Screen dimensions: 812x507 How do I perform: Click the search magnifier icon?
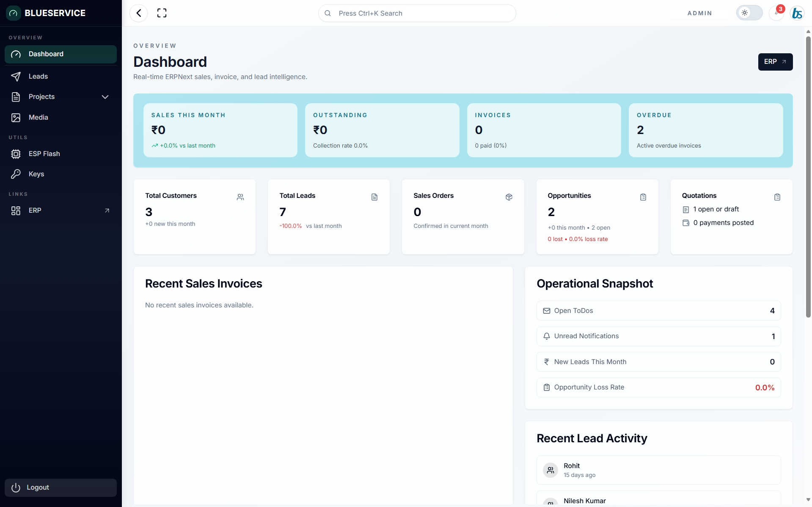(328, 13)
